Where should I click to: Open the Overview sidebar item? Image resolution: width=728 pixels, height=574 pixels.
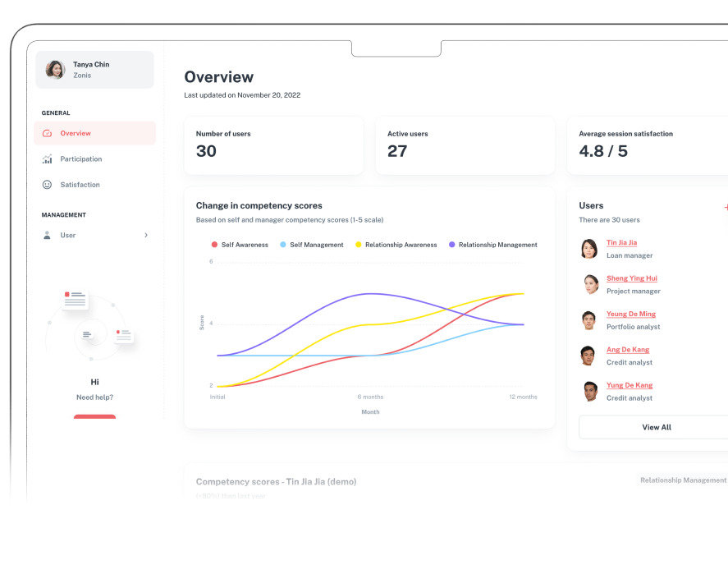point(94,133)
